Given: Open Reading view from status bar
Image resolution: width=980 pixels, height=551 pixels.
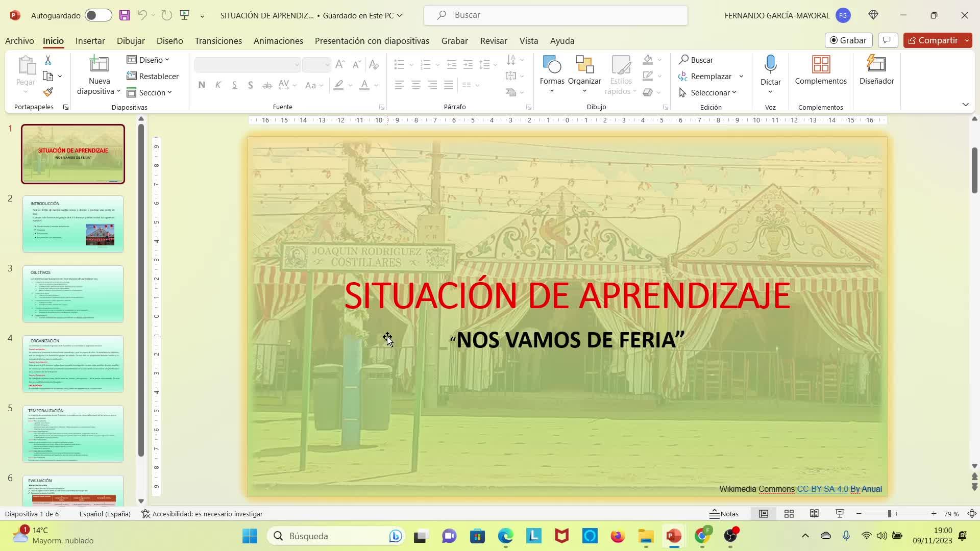Looking at the screenshot, I should click(814, 514).
